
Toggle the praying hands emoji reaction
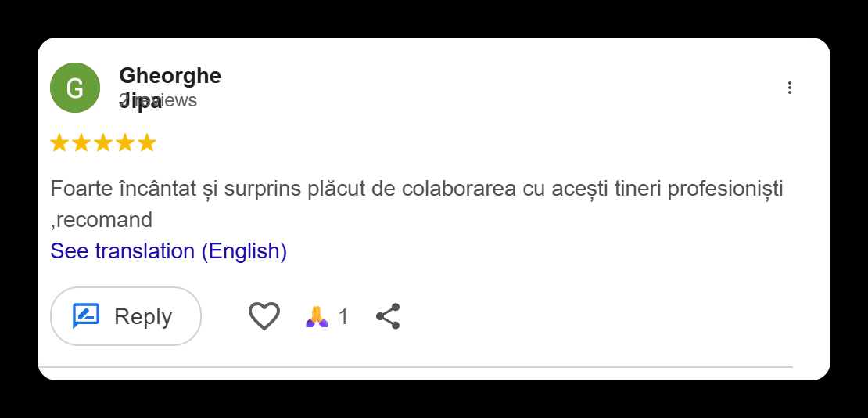tap(317, 316)
